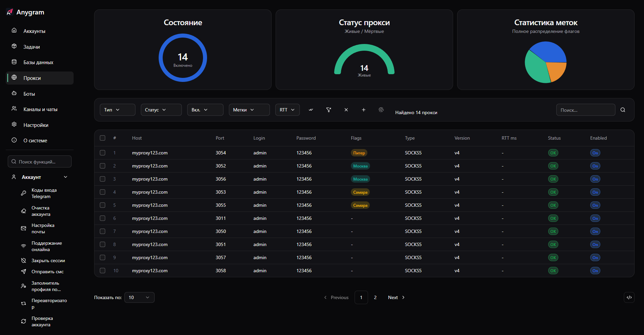This screenshot has height=335, width=644.
Task: Click the Поиск функций search field in sidebar
Action: tap(40, 161)
